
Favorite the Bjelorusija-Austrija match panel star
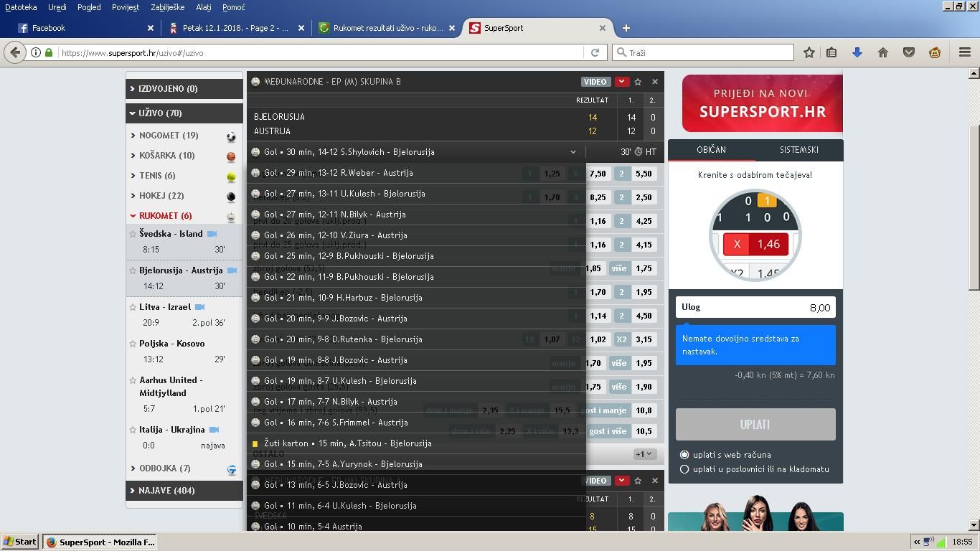[x=638, y=82]
